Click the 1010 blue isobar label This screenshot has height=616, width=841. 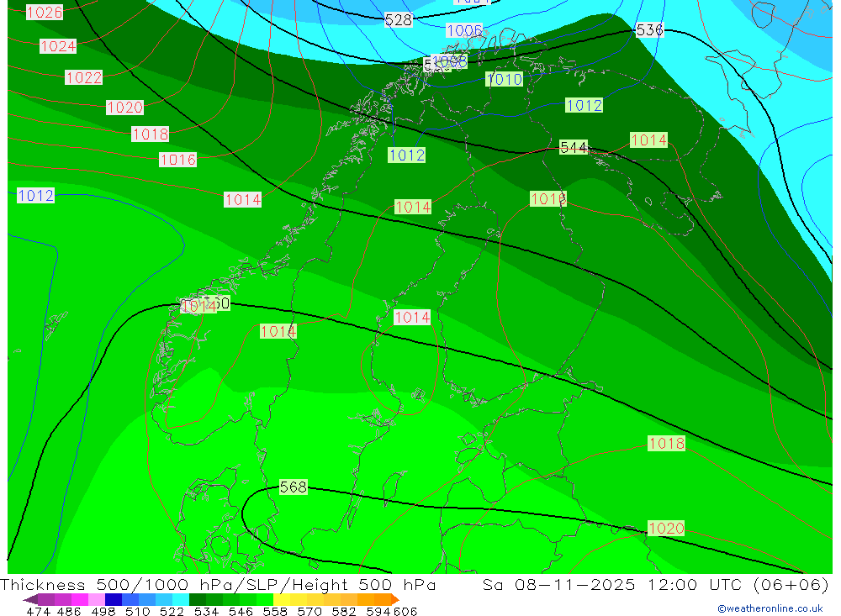tap(504, 79)
